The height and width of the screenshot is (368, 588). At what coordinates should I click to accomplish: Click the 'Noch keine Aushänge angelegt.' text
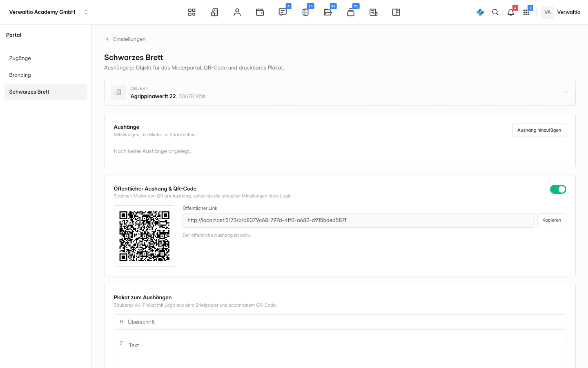(x=152, y=151)
